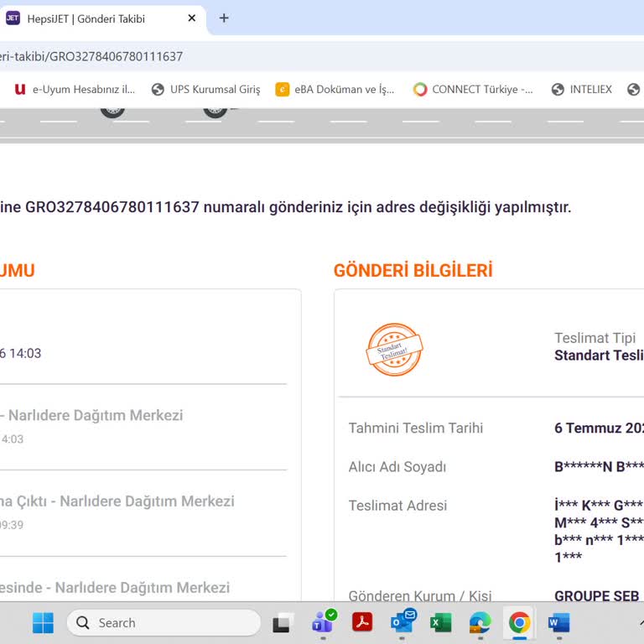Click Alıcı Adı Soyadı label
Viewport: 644px width, 644px height.
coord(397,467)
